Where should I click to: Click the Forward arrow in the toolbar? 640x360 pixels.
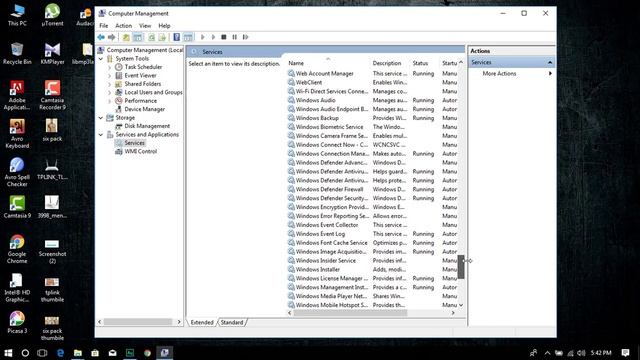click(x=111, y=37)
